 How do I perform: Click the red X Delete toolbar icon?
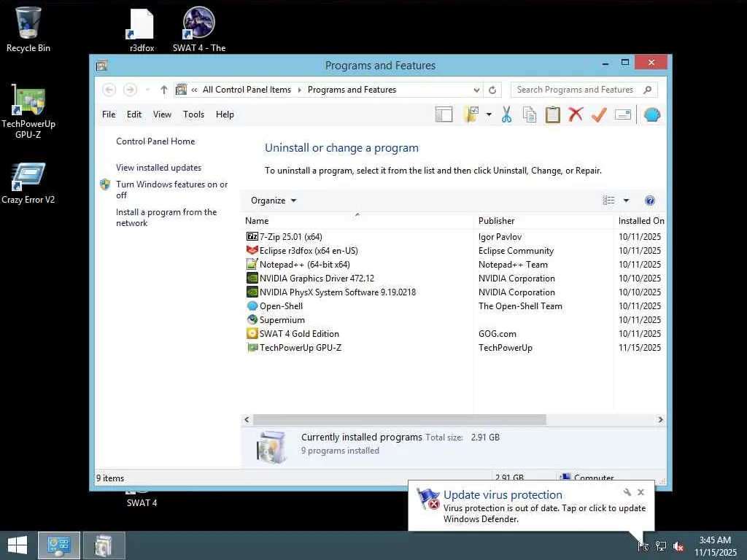(x=576, y=114)
